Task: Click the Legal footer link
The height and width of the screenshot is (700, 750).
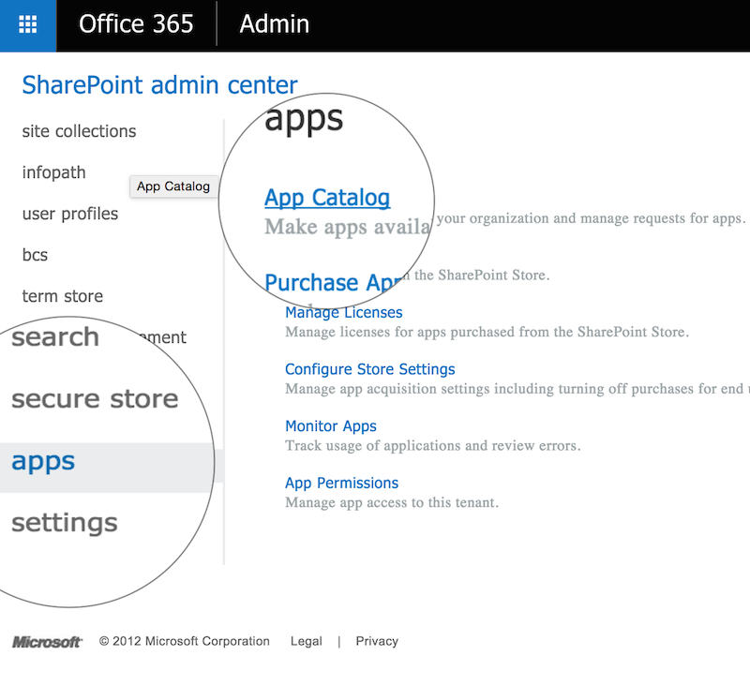Action: click(307, 641)
